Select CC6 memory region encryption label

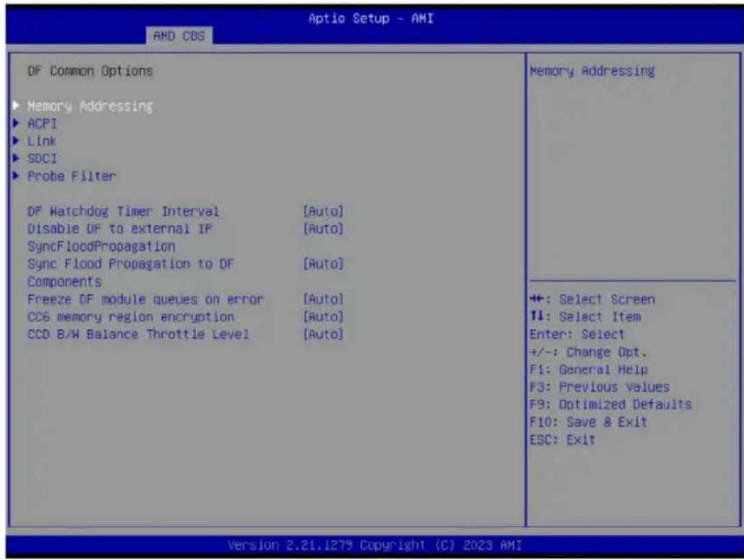click(x=131, y=316)
